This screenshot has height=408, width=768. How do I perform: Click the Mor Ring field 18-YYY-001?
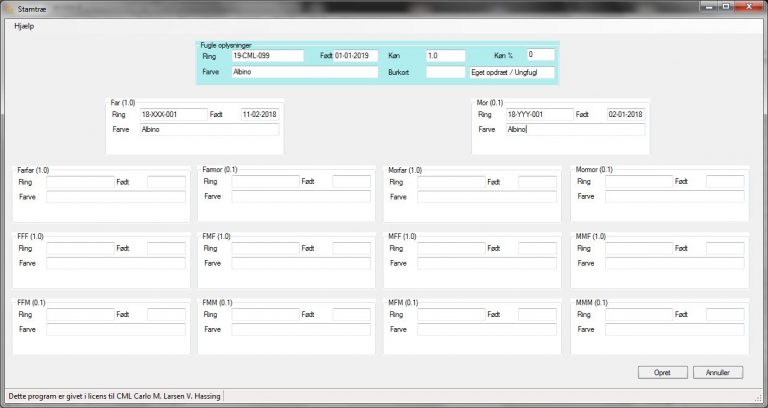point(540,115)
